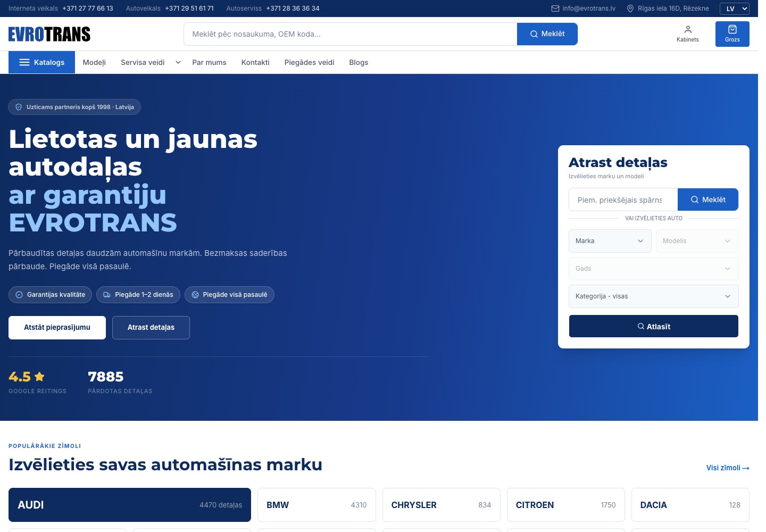
Task: Click the email envelope icon in top bar
Action: pos(555,9)
